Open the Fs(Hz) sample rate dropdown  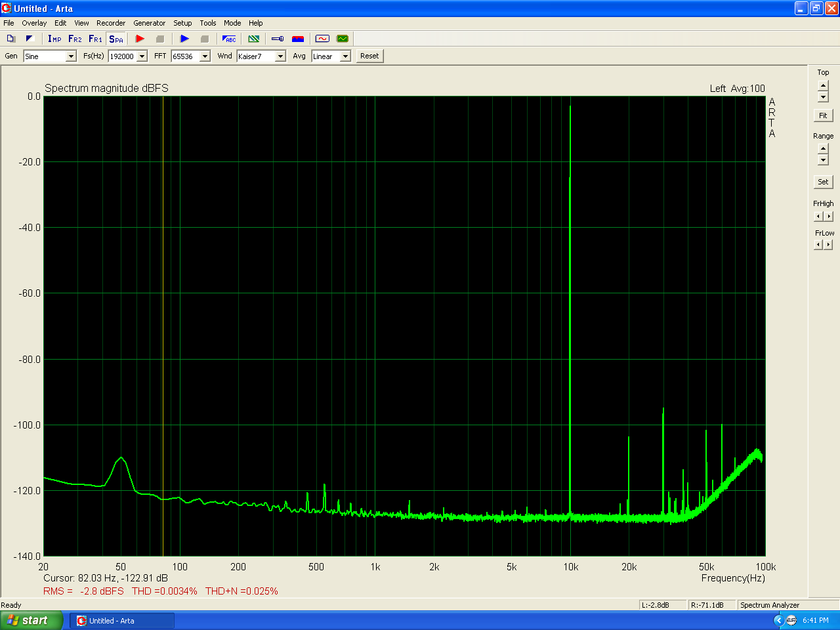(x=142, y=56)
